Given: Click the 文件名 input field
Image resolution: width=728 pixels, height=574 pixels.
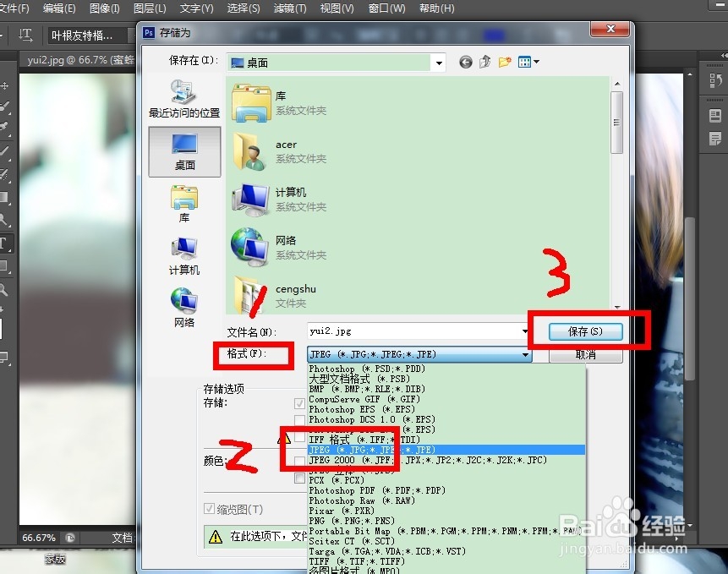Looking at the screenshot, I should (413, 331).
